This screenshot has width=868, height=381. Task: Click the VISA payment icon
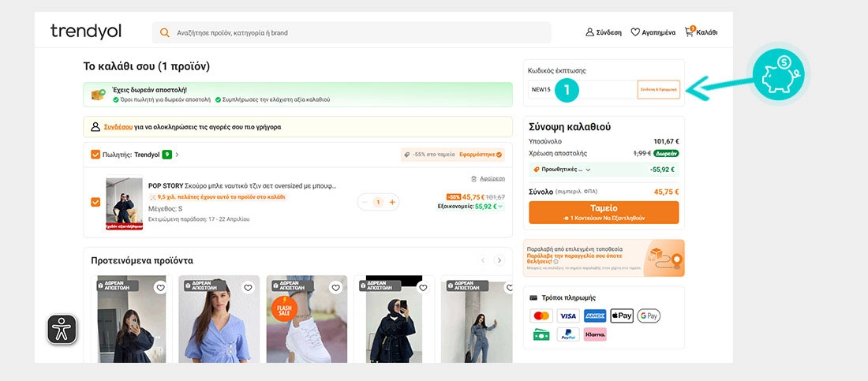568,316
